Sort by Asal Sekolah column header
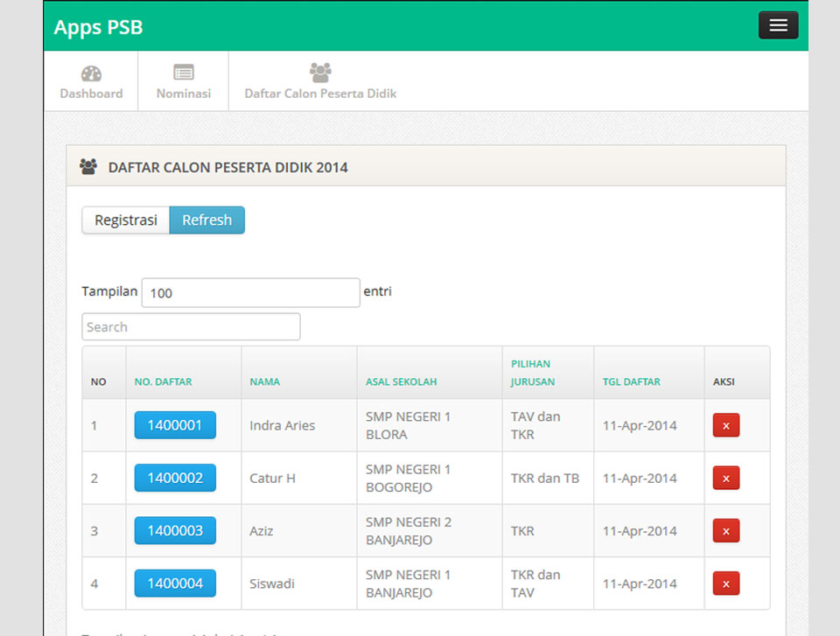Screen dimensions: 840x636 (x=401, y=381)
